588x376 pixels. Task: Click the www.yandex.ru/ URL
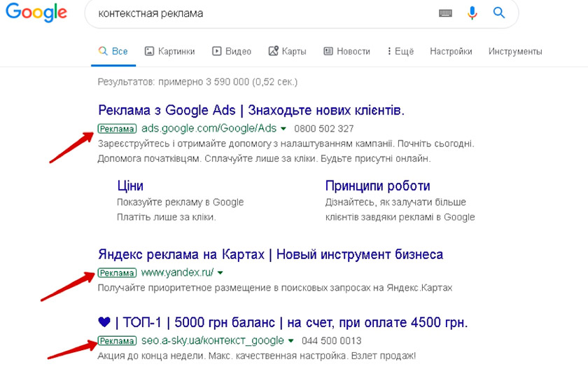(177, 272)
